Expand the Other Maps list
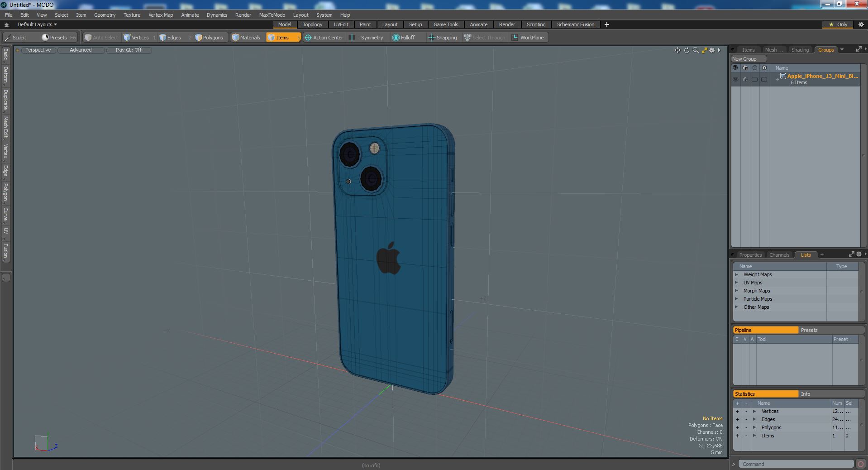Screen dimensions: 868x470 tap(736, 307)
